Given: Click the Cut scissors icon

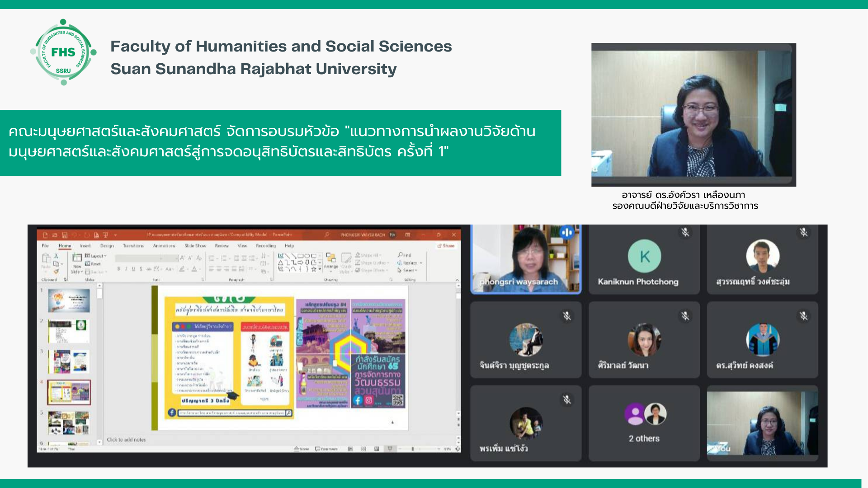Looking at the screenshot, I should point(56,256).
